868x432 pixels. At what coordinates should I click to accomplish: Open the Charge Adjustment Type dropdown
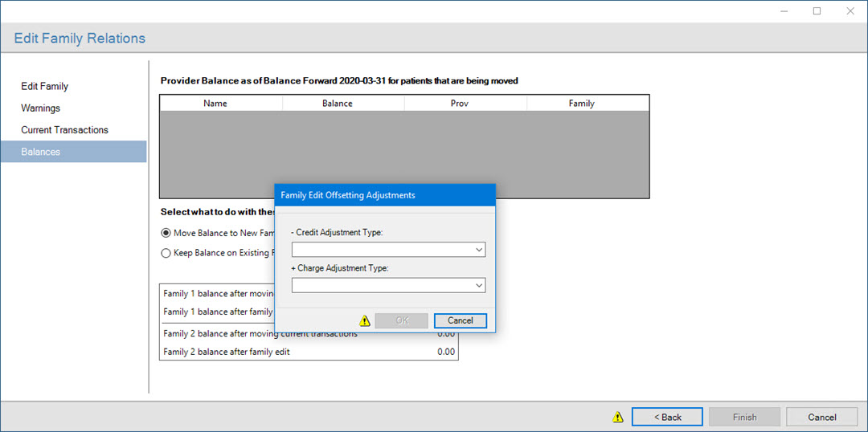[388, 285]
